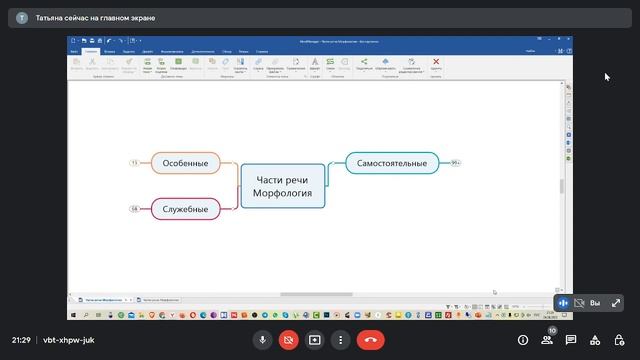Click the filter icon in status bar

pos(448,307)
